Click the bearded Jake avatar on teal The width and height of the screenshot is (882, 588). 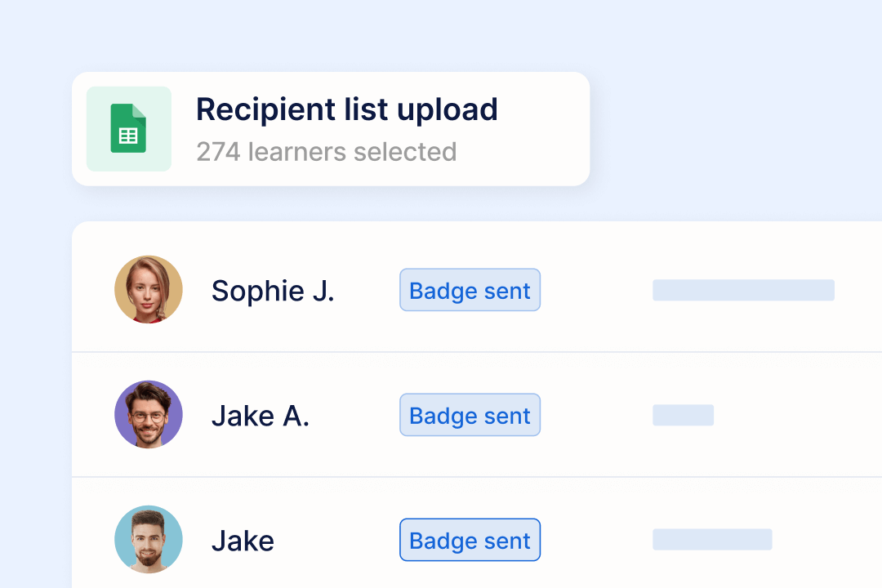click(149, 540)
